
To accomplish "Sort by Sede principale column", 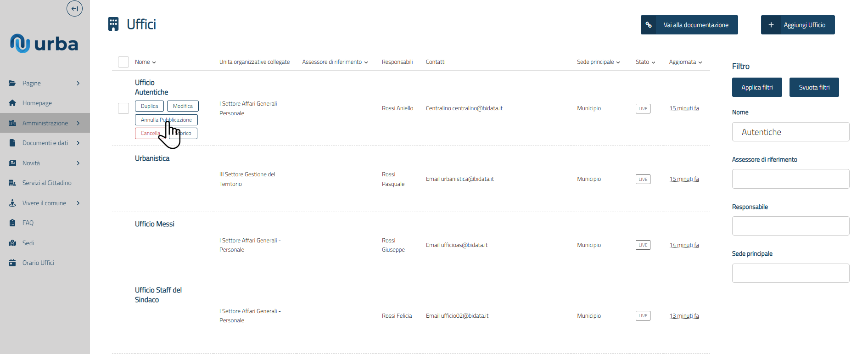I will click(598, 62).
